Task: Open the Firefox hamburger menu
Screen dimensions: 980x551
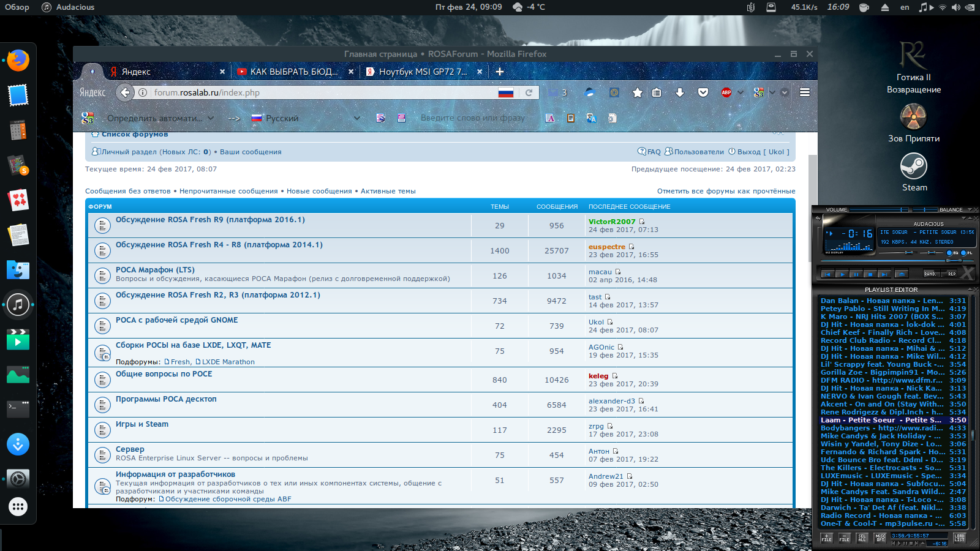Action: tap(805, 92)
